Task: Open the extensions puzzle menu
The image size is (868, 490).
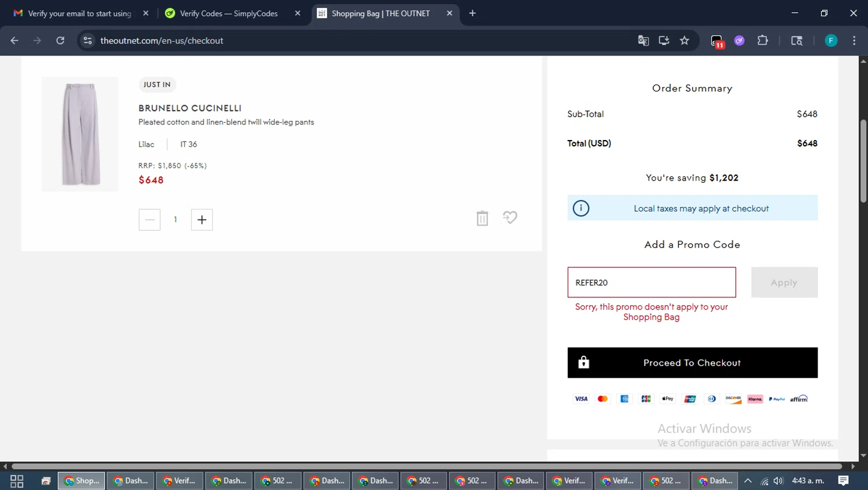Action: [x=763, y=40]
